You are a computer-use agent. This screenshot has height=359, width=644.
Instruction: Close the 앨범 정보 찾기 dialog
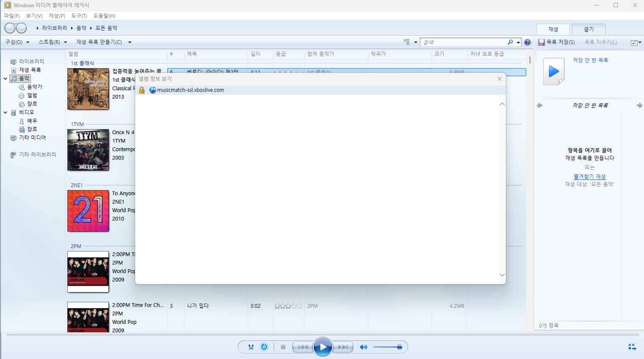500,79
